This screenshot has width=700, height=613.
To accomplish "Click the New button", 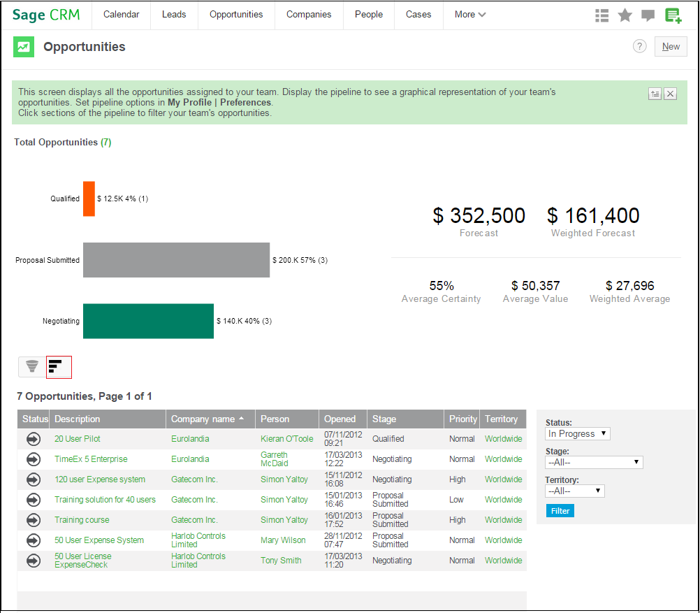I will pyautogui.click(x=671, y=46).
